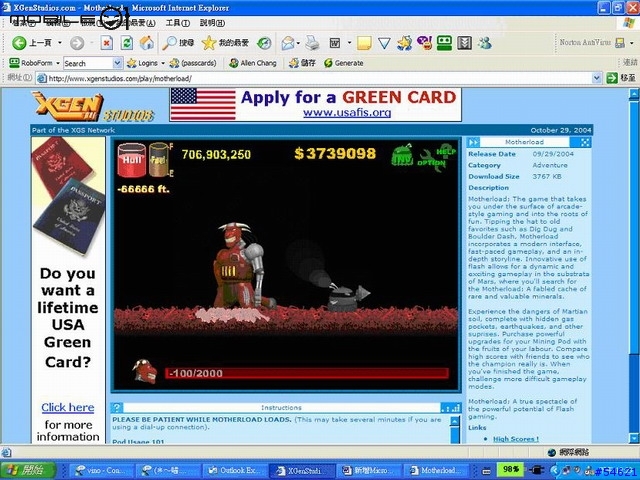Click the 98% battery indicator in taskbar
This screenshot has width=640, height=480.
pos(510,469)
